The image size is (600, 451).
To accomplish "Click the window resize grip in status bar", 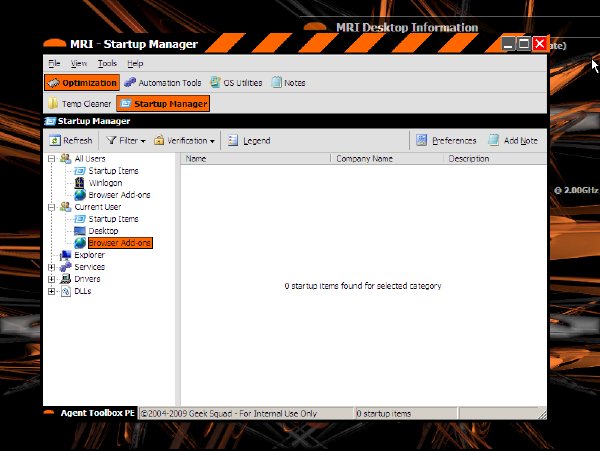I will tap(542, 415).
